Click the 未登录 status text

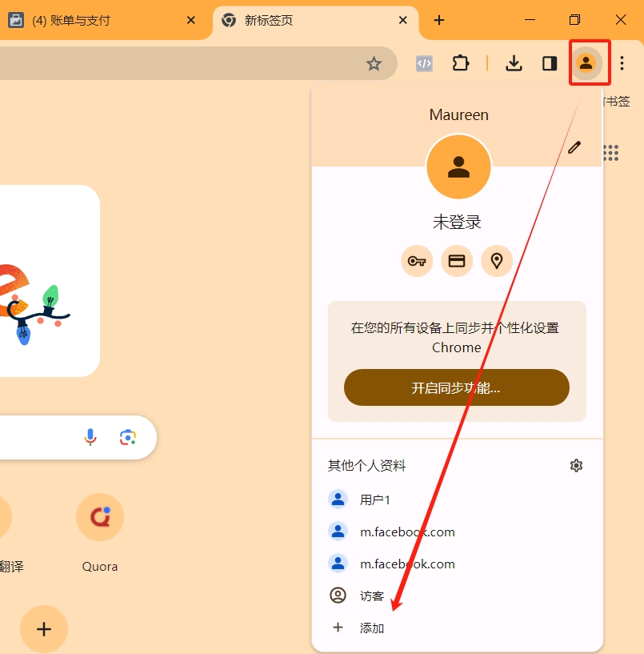pos(457,223)
